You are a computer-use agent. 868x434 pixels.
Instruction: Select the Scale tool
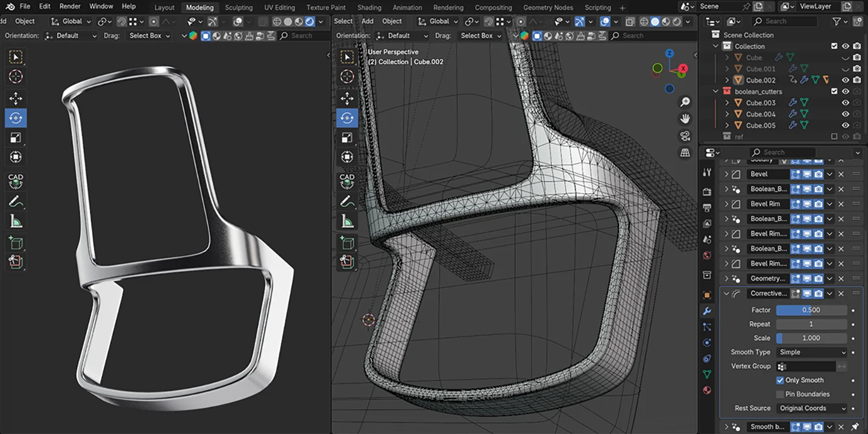pyautogui.click(x=16, y=137)
